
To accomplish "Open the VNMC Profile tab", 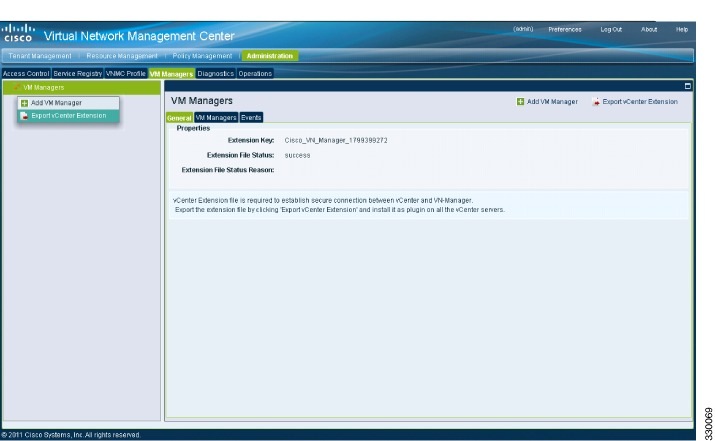I will pos(126,73).
